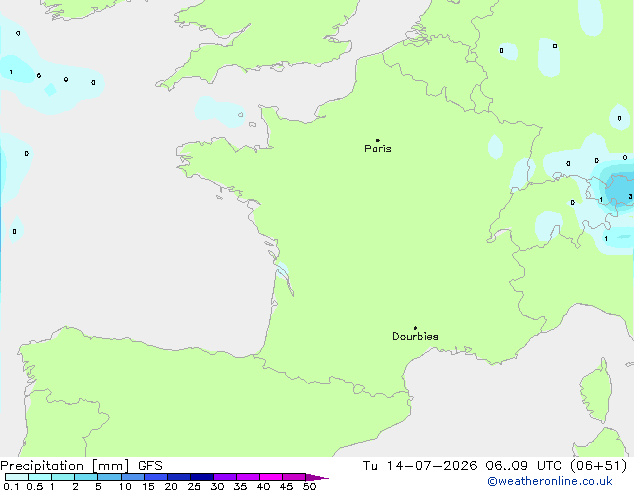Click the Precipitation [mm] title text
Viewport: 634px width, 490px height.
[65, 466]
